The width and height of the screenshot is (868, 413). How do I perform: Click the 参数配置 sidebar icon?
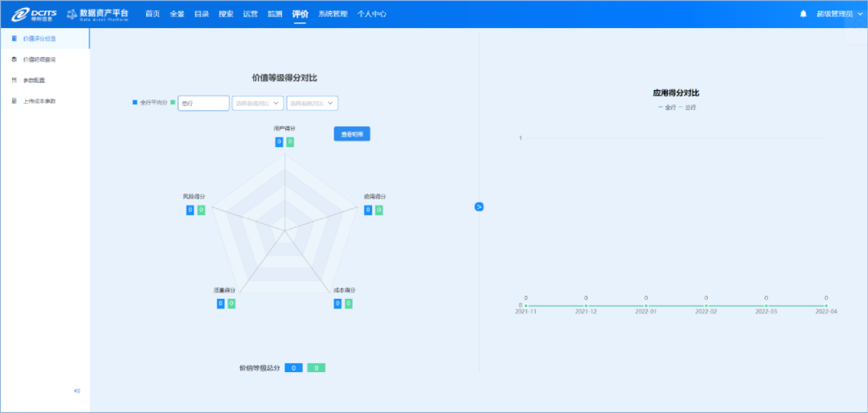coord(14,80)
